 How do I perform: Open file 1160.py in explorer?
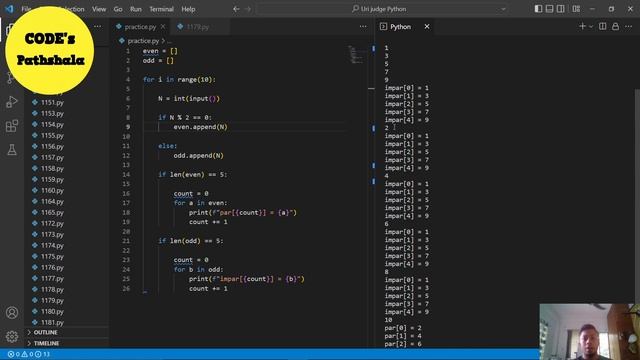coord(52,191)
